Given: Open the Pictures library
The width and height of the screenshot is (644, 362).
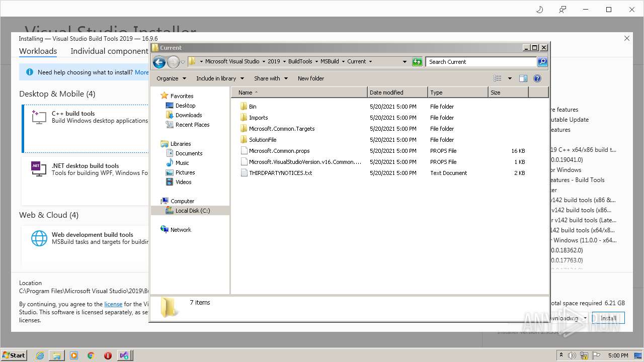Looking at the screenshot, I should tap(185, 172).
